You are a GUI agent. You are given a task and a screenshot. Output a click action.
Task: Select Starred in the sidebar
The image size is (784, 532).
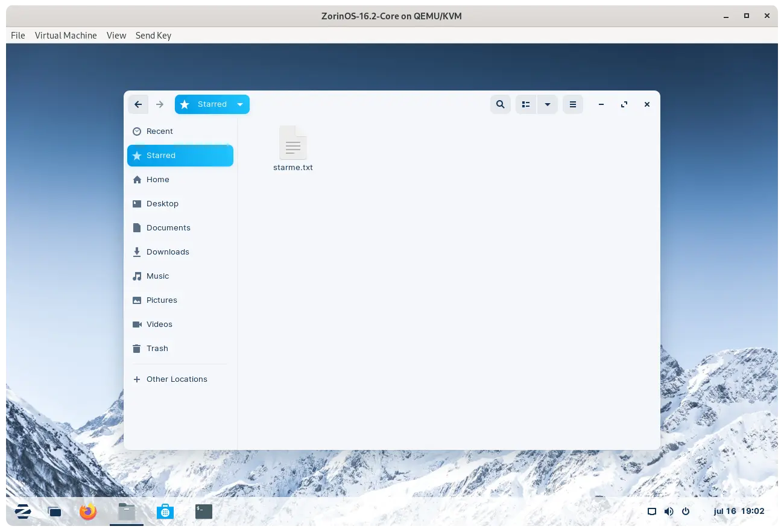click(180, 155)
